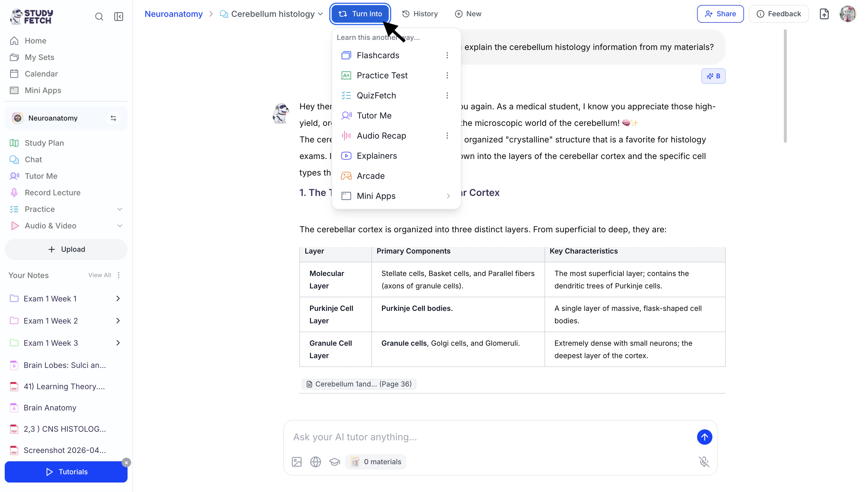Open the file export icon near avatar
The width and height of the screenshot is (868, 492).
824,14
